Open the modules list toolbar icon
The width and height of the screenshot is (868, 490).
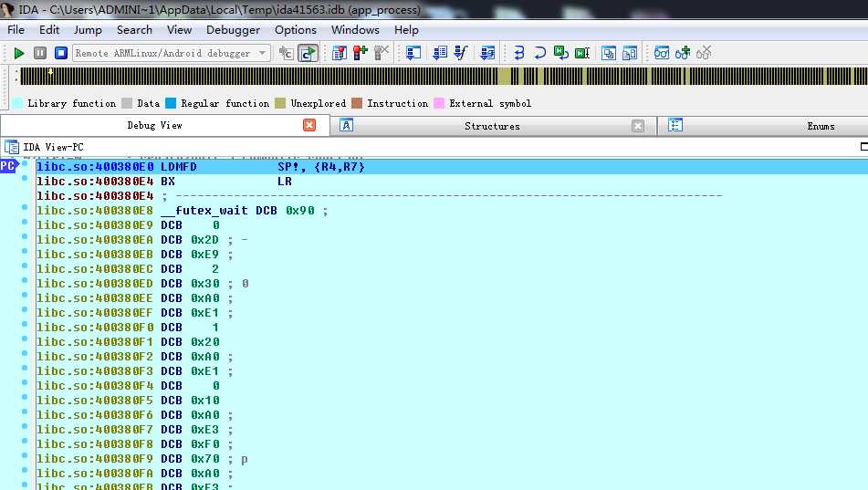[x=440, y=53]
